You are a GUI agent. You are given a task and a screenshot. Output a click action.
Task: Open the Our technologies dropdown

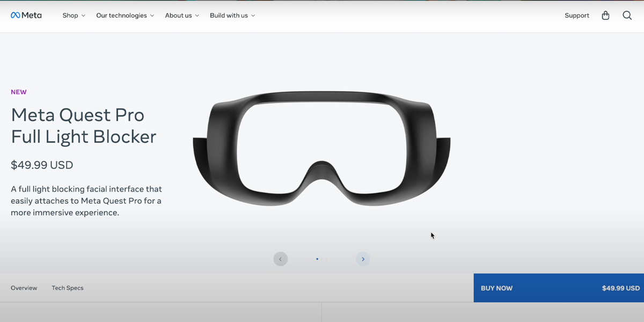click(125, 16)
